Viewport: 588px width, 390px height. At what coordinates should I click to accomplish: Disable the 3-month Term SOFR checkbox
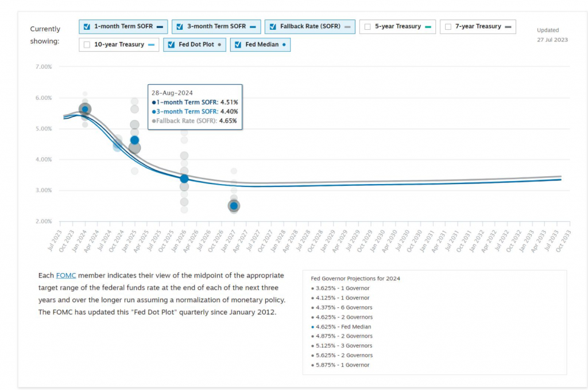click(180, 27)
